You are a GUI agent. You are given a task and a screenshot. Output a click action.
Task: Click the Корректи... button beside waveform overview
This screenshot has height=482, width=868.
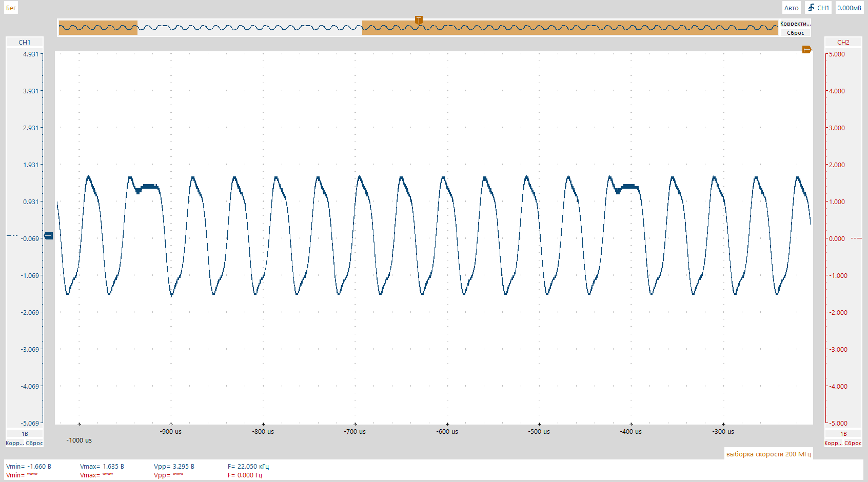(795, 24)
